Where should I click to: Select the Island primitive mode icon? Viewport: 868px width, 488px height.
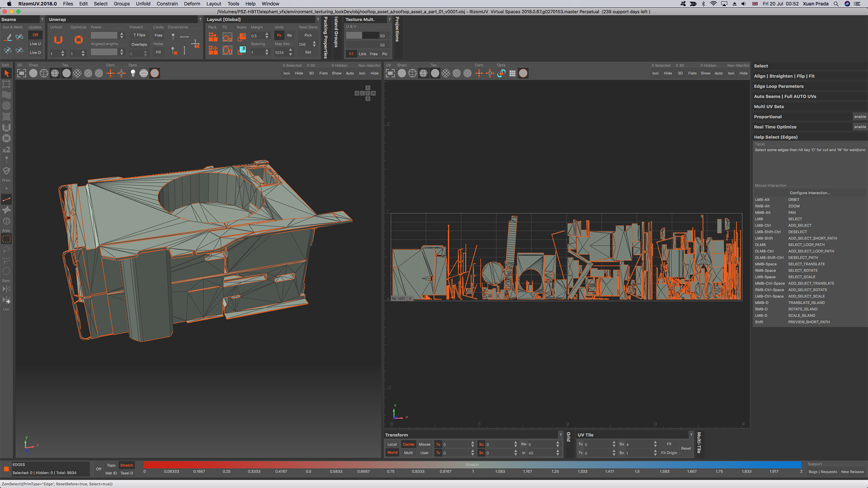tap(6, 221)
